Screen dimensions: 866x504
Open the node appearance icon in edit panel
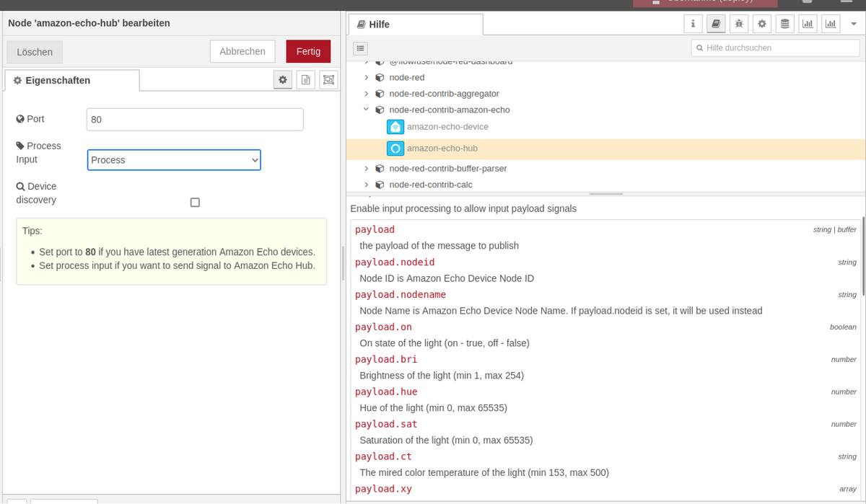(x=329, y=80)
